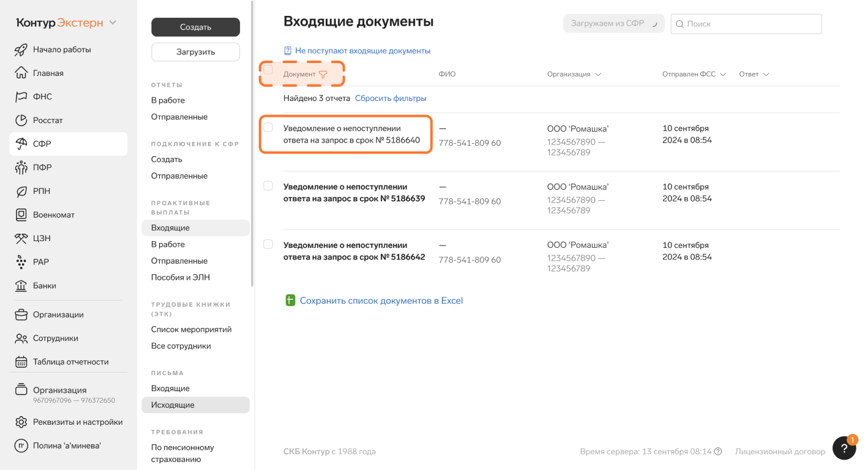Select checkbox for notification № 5186642
The image size is (868, 470).
[x=268, y=244]
